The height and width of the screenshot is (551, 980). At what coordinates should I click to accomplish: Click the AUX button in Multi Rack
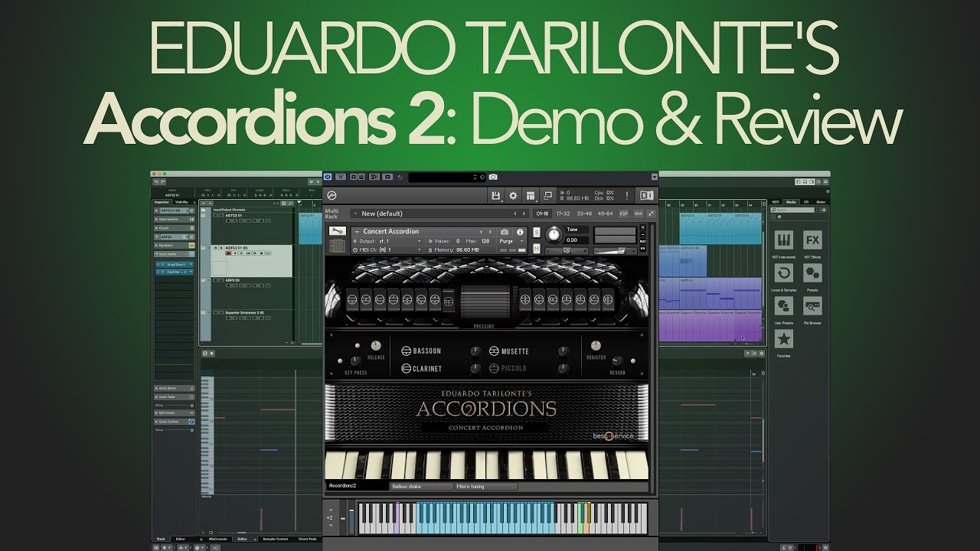638,214
